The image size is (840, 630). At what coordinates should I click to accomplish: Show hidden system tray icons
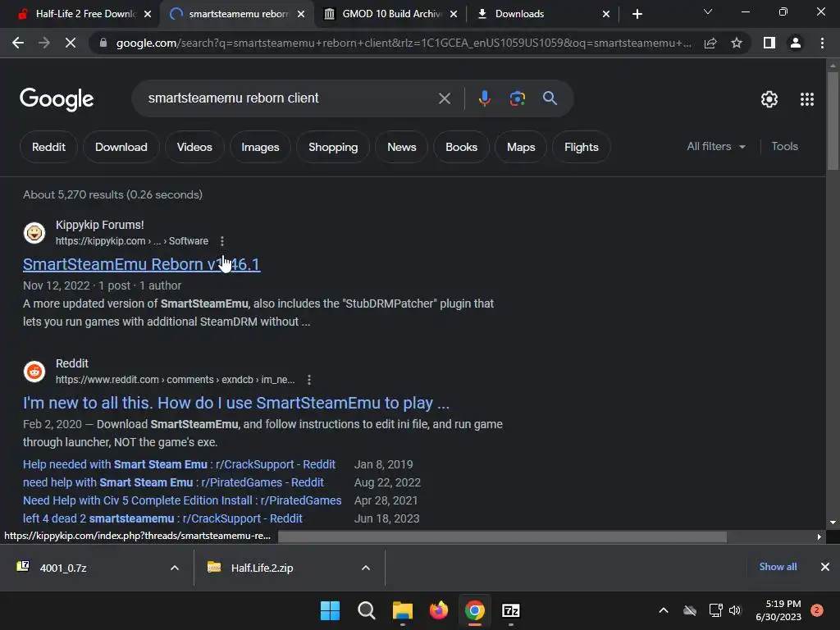click(663, 610)
